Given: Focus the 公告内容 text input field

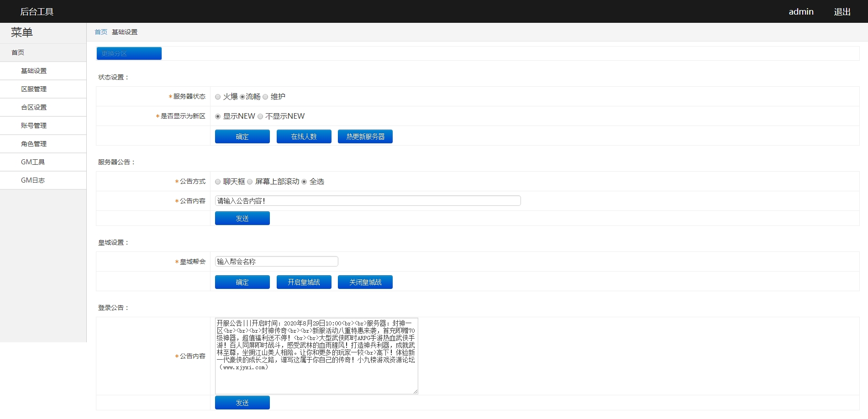Looking at the screenshot, I should click(x=368, y=201).
